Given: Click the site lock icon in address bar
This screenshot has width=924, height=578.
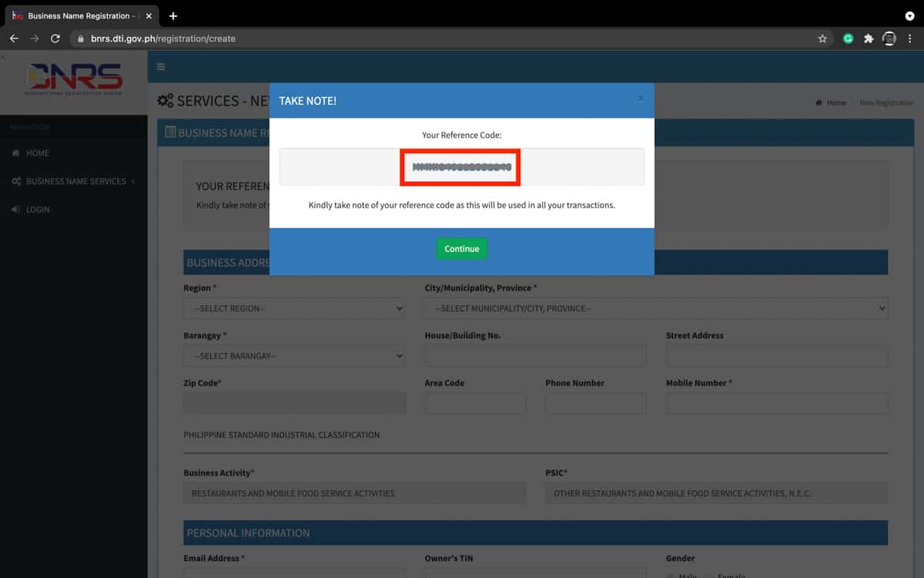Looking at the screenshot, I should click(x=80, y=39).
